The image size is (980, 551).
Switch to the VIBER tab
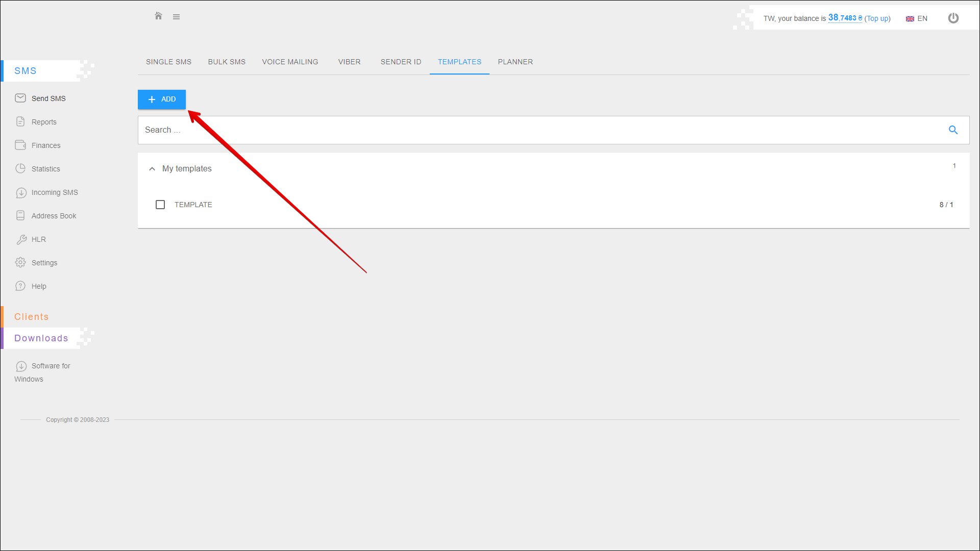point(349,62)
